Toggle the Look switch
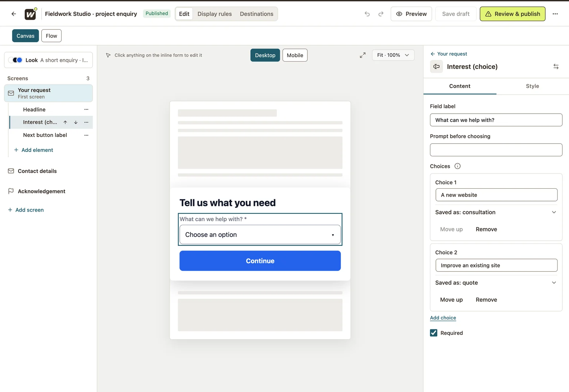Screen dimensions: 569x392 (15, 60)
